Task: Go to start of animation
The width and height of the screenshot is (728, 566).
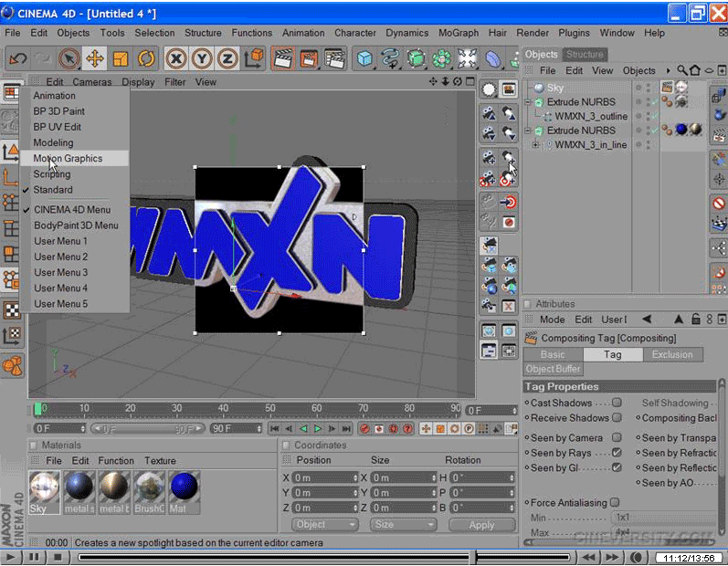Action: click(274, 429)
